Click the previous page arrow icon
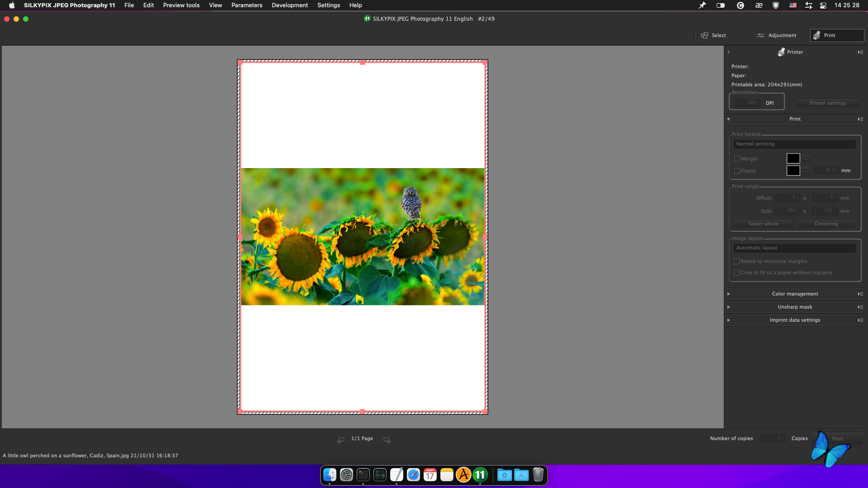868x488 pixels. click(x=341, y=440)
